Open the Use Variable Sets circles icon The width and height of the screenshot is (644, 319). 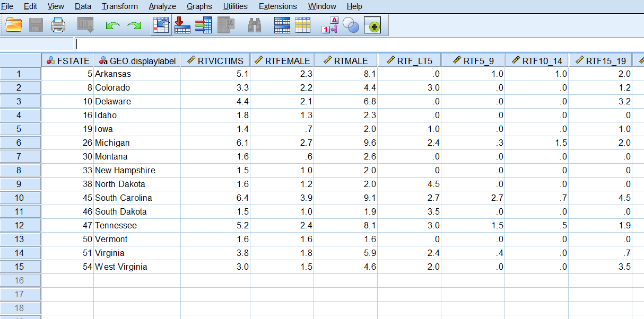pyautogui.click(x=351, y=25)
